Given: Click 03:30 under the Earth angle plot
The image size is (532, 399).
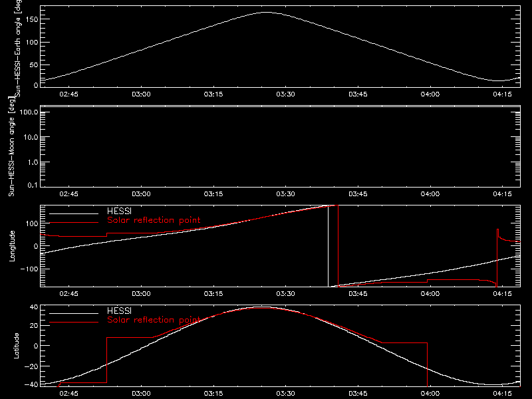Looking at the screenshot, I should 286,94.
